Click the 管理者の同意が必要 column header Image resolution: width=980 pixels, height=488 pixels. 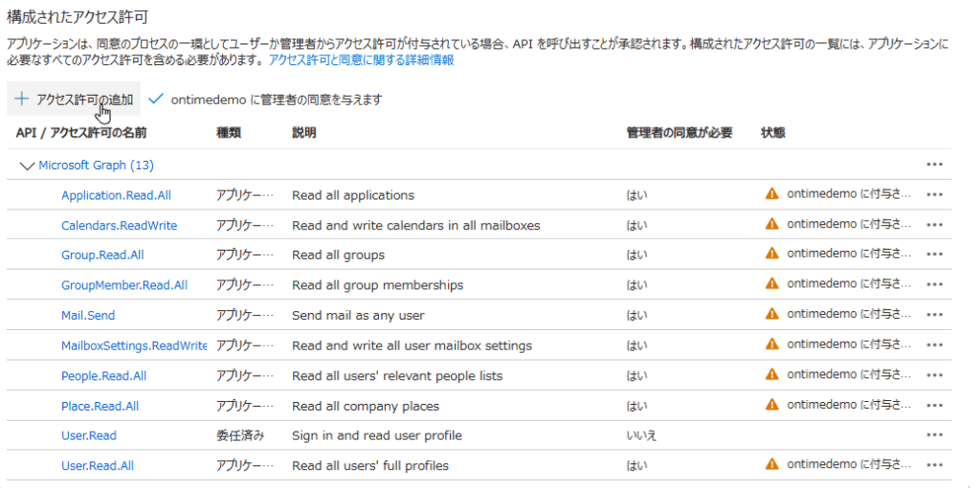(679, 132)
